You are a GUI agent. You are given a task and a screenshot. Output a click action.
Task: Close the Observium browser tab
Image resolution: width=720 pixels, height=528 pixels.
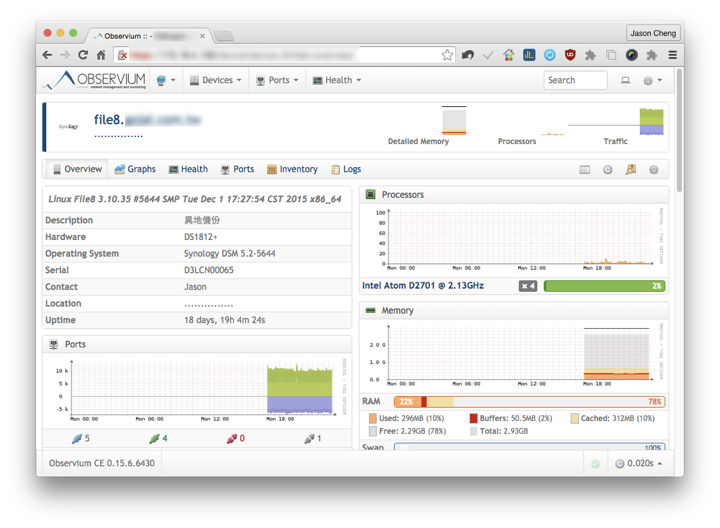(202, 36)
